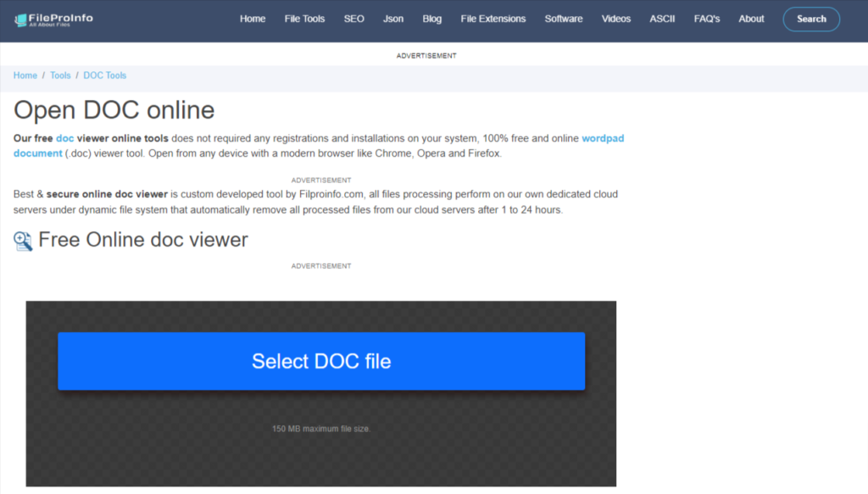868x494 pixels.
Task: Visit the Blog section
Action: point(431,18)
